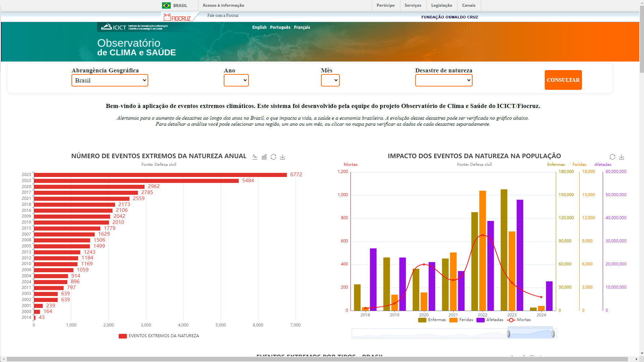This screenshot has height=362, width=644.
Task: Click the 2020 bar with 2962 events
Action: [89, 187]
